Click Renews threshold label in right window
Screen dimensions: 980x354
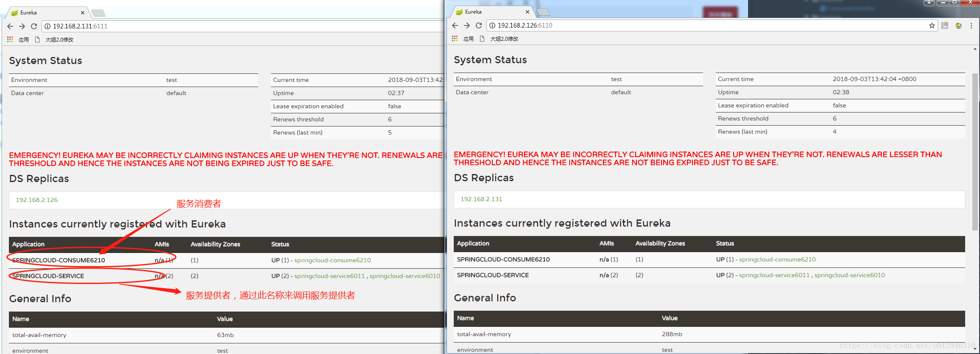[743, 118]
